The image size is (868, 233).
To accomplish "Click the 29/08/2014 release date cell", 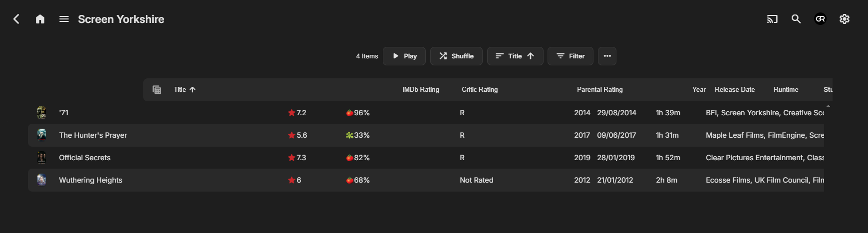I will pos(617,113).
